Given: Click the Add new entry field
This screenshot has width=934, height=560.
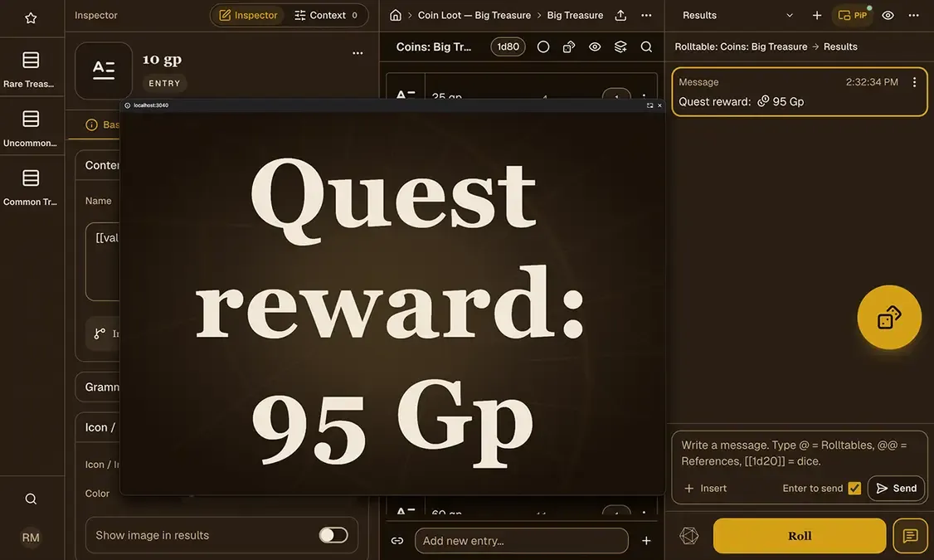Looking at the screenshot, I should (521, 541).
